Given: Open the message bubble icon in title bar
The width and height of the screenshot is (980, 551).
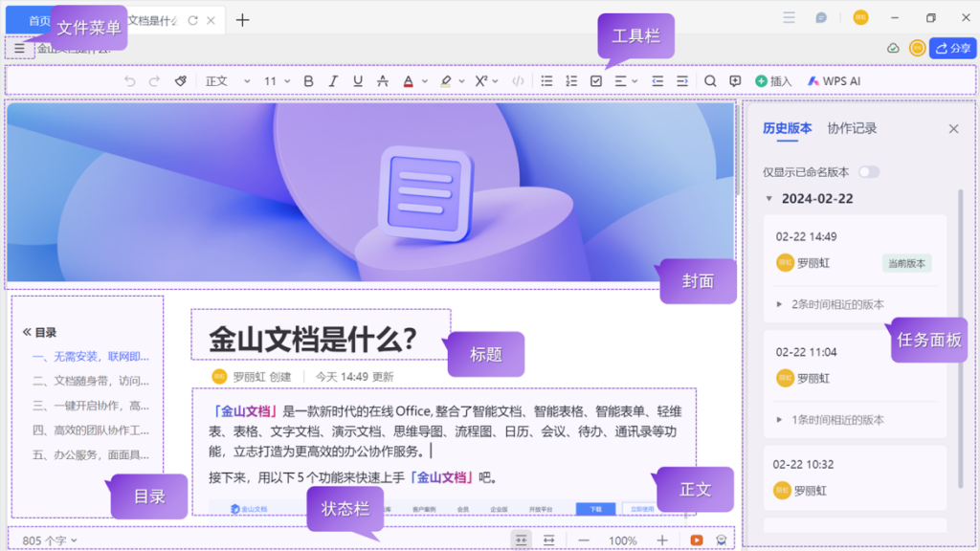Looking at the screenshot, I should tap(821, 17).
